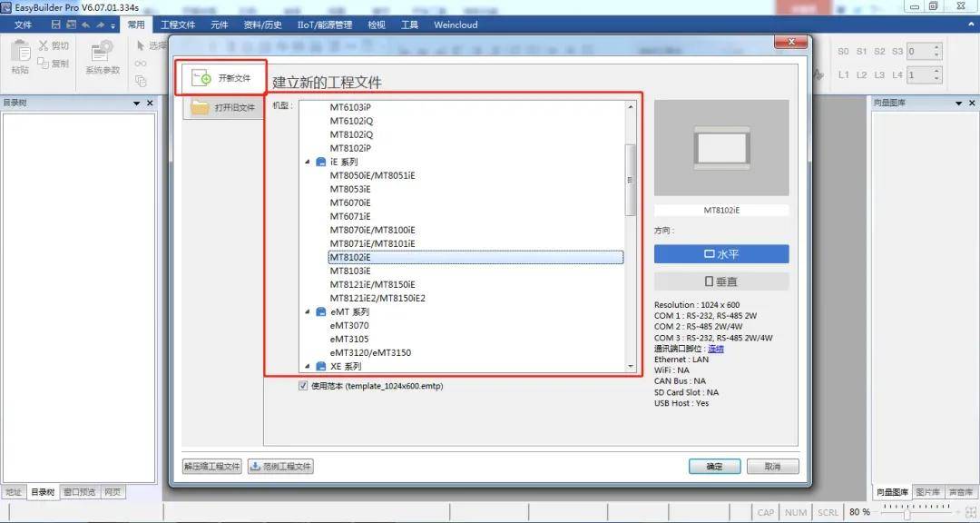Viewport: 980px width, 523px height.
Task: Switch to the 元件 ribbon tab
Action: pyautogui.click(x=220, y=25)
